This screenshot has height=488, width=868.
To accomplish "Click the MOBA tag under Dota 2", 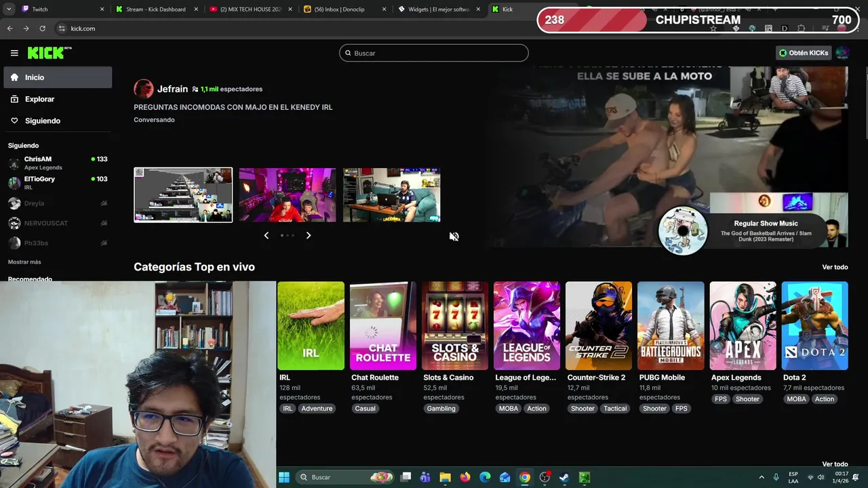I will [x=796, y=399].
